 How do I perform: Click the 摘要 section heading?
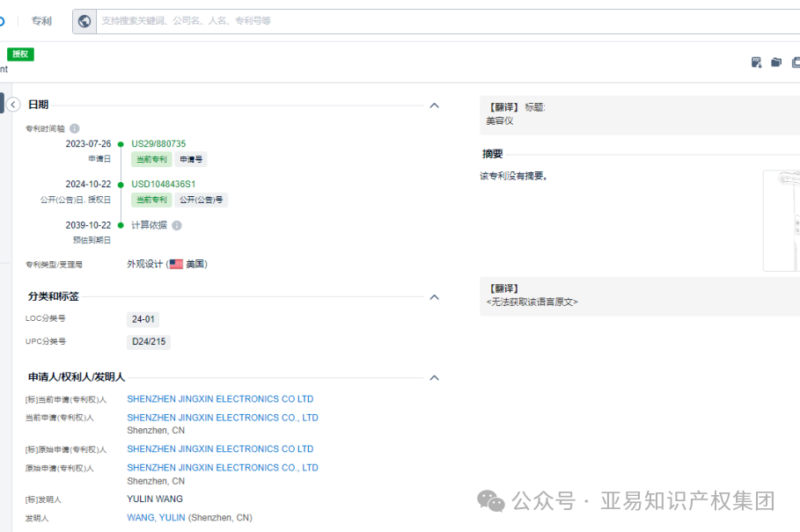click(x=492, y=154)
